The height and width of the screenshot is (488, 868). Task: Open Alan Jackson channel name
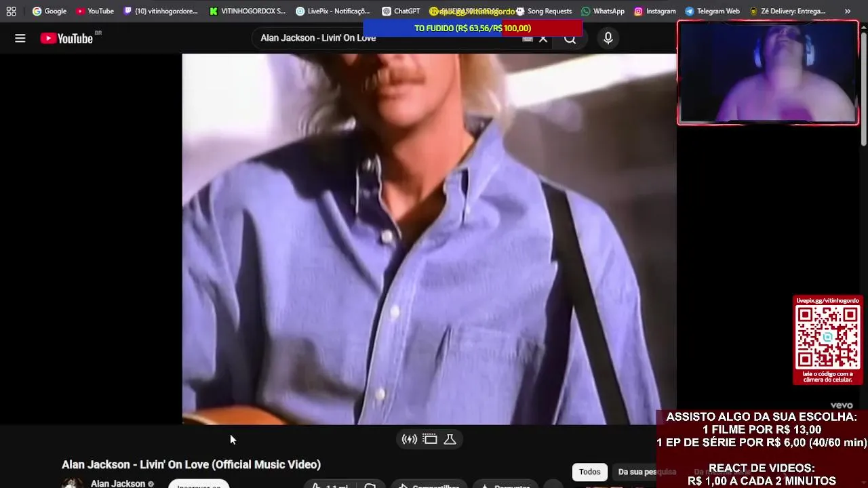pos(118,483)
